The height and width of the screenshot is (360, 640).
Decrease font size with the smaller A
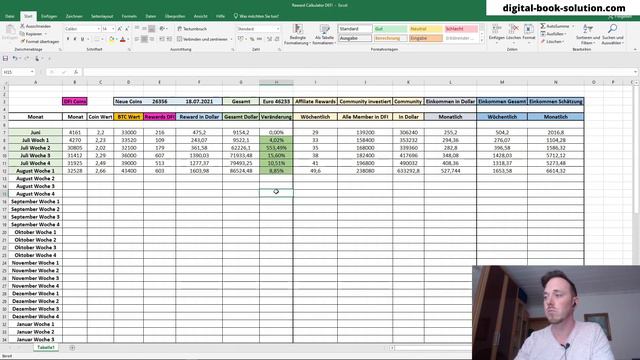(x=127, y=29)
